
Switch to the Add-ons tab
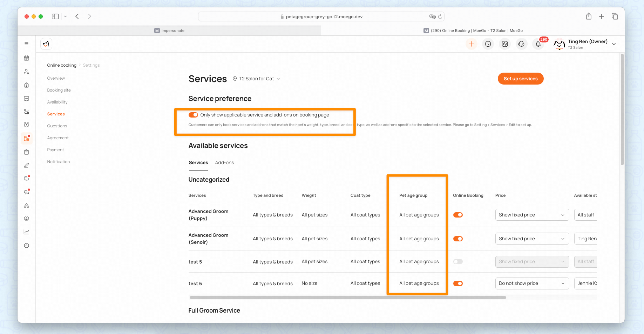(224, 163)
